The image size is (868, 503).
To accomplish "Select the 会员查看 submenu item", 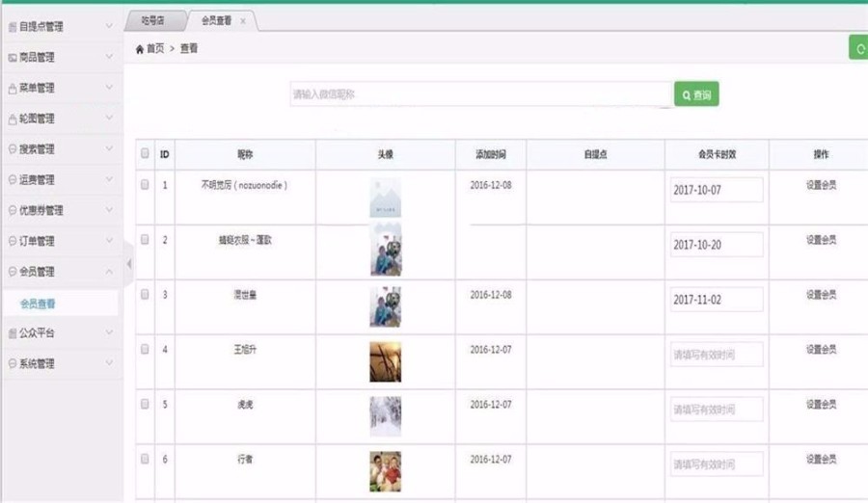I will tap(38, 304).
